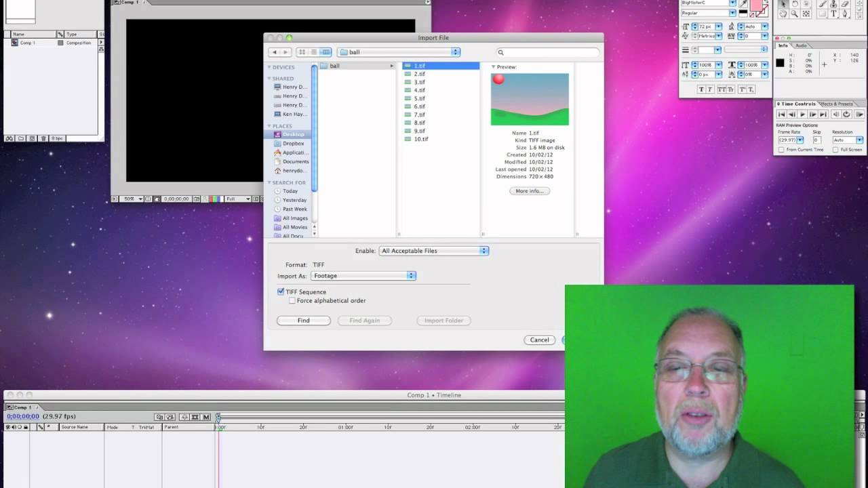Go back in Import dialog
The width and height of the screenshot is (868, 488).
point(274,52)
